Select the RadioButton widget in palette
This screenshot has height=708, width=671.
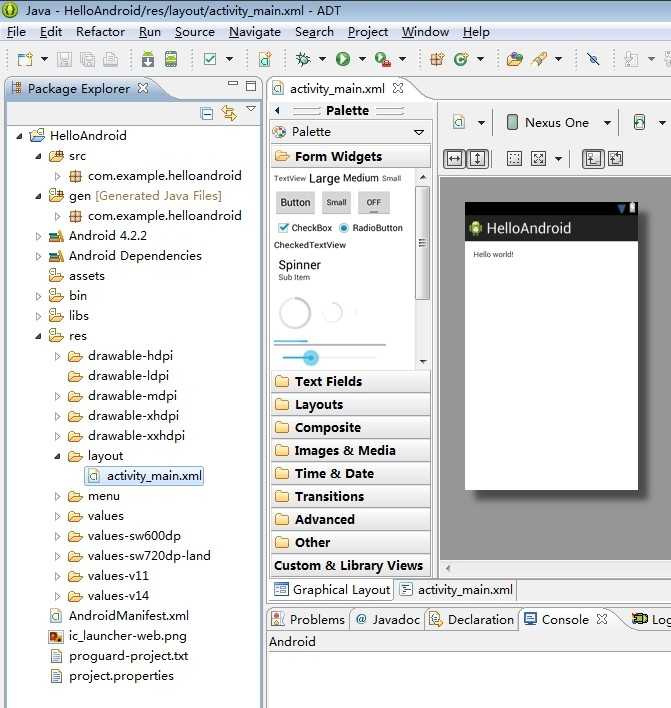[x=371, y=228]
